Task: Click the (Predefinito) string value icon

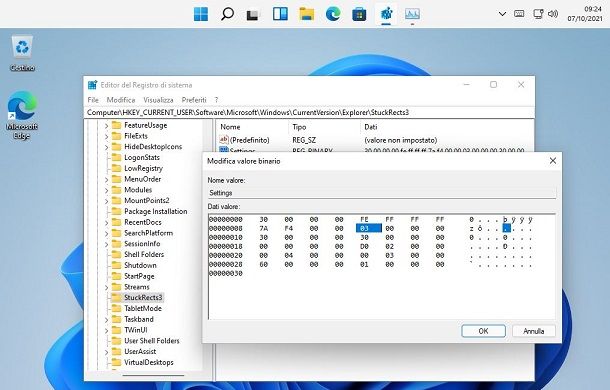Action: tap(224, 139)
